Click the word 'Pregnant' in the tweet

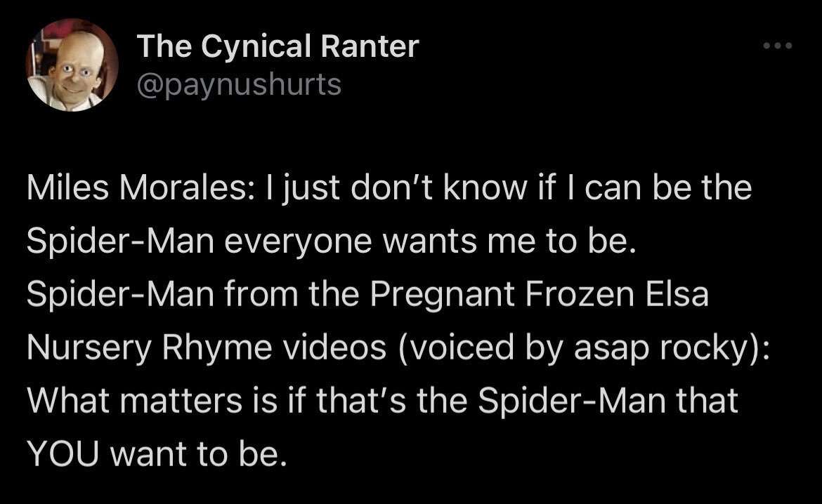click(443, 295)
